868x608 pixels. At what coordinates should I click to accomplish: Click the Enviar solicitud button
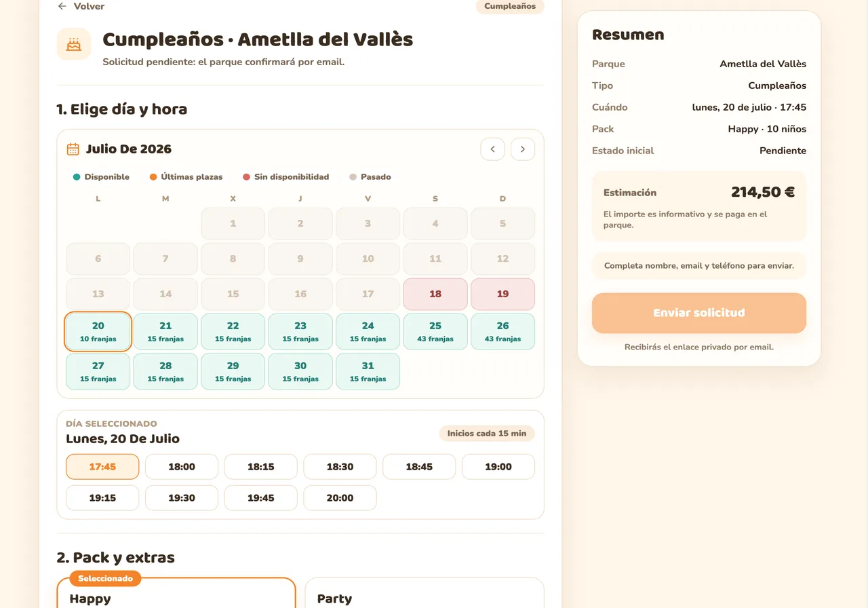coord(699,313)
